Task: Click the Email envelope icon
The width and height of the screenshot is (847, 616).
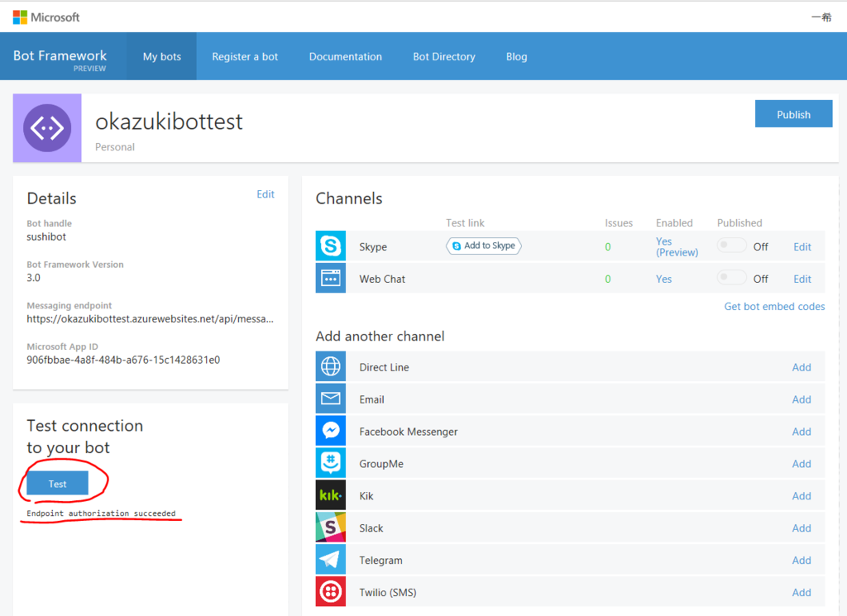Action: click(x=331, y=399)
